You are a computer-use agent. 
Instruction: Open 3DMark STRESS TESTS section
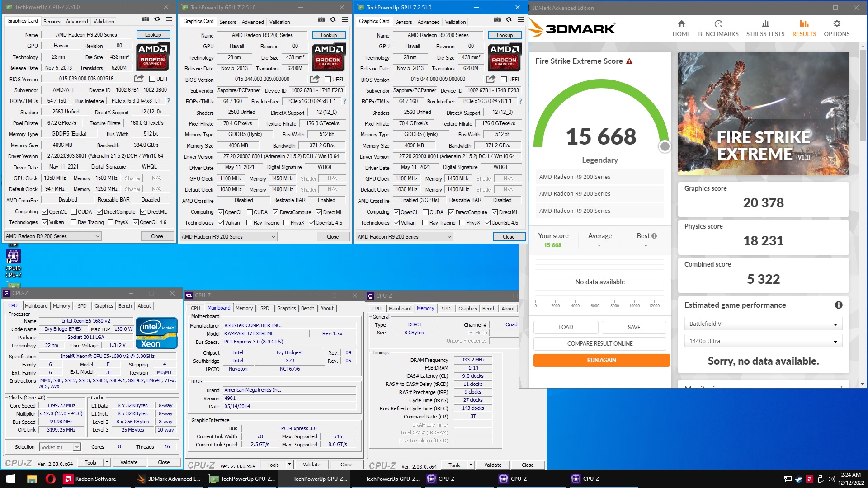765,28
